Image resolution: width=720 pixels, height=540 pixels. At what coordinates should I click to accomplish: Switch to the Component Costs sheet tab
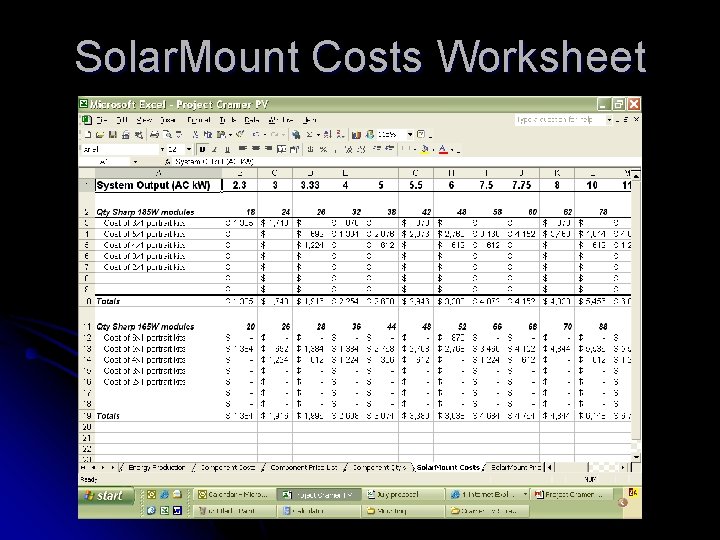click(227, 467)
